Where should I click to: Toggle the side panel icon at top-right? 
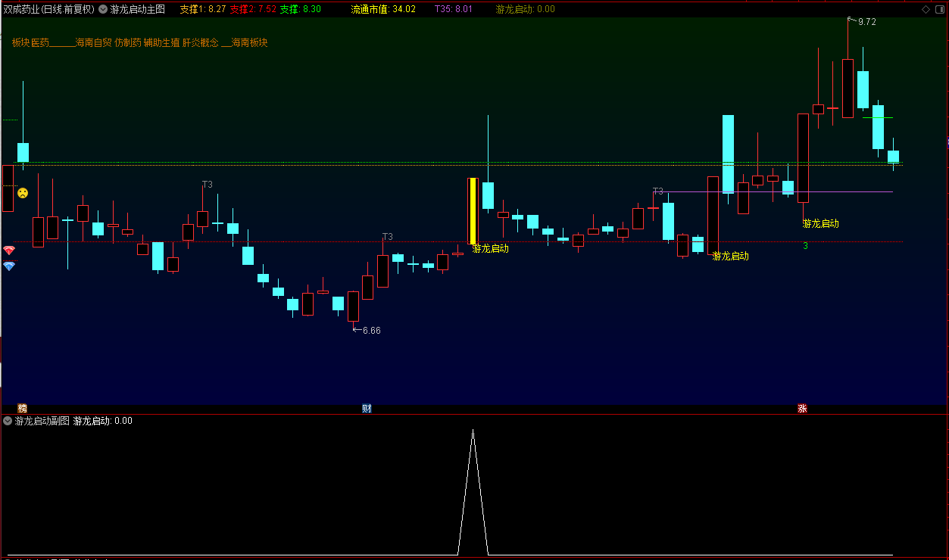point(938,9)
